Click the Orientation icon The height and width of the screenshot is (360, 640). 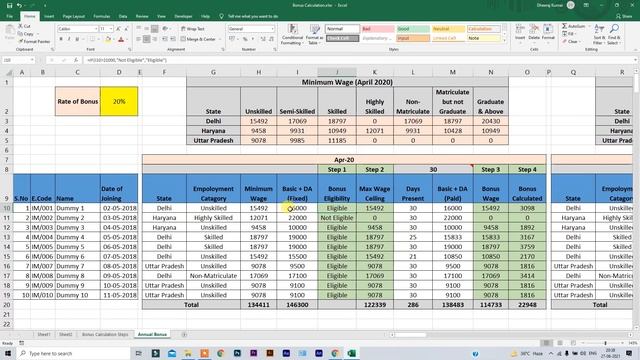[x=165, y=29]
